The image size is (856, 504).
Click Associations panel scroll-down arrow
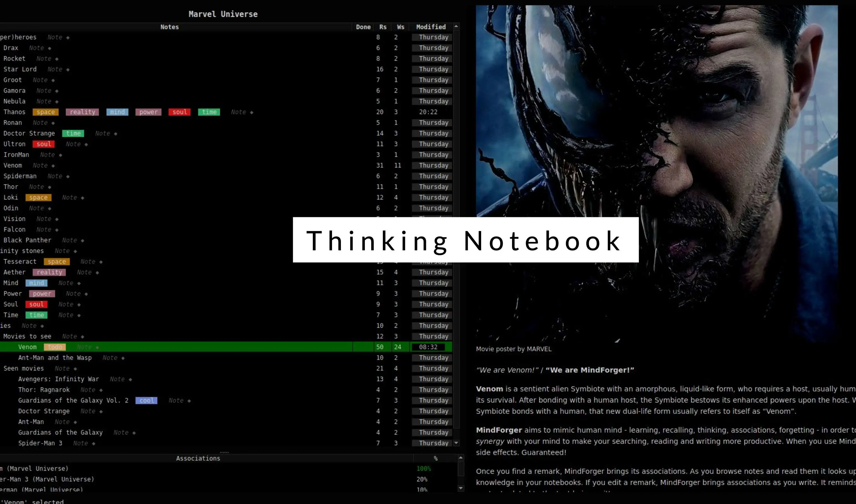(x=461, y=488)
